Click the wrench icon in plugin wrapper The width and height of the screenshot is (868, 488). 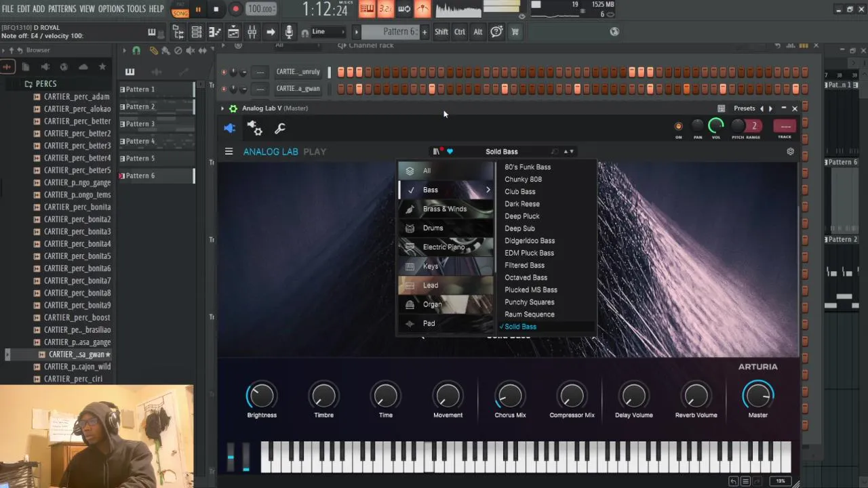tap(279, 128)
